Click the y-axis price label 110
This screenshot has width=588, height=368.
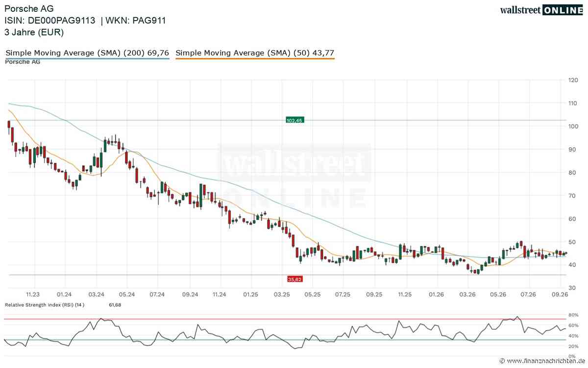[573, 103]
